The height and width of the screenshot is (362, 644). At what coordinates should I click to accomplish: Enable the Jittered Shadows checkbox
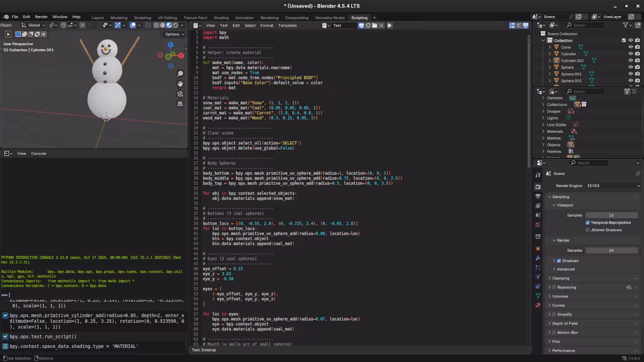588,230
